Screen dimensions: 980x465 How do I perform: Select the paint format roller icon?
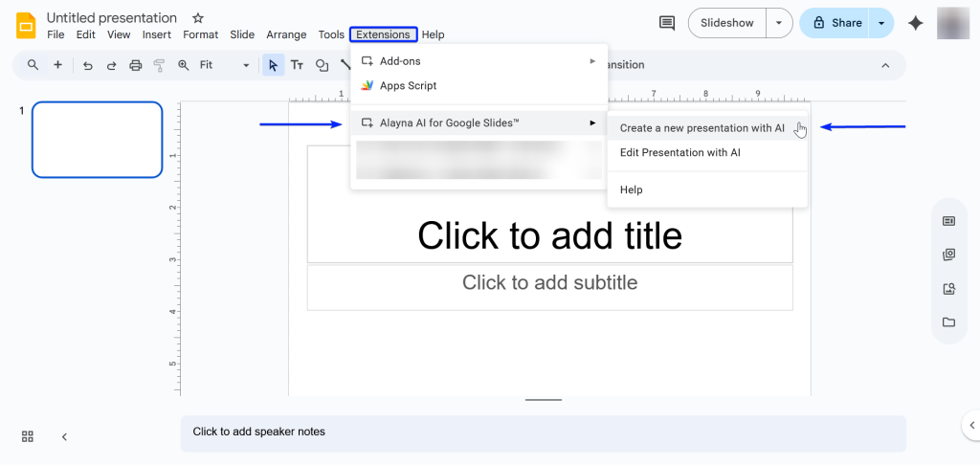pos(159,65)
